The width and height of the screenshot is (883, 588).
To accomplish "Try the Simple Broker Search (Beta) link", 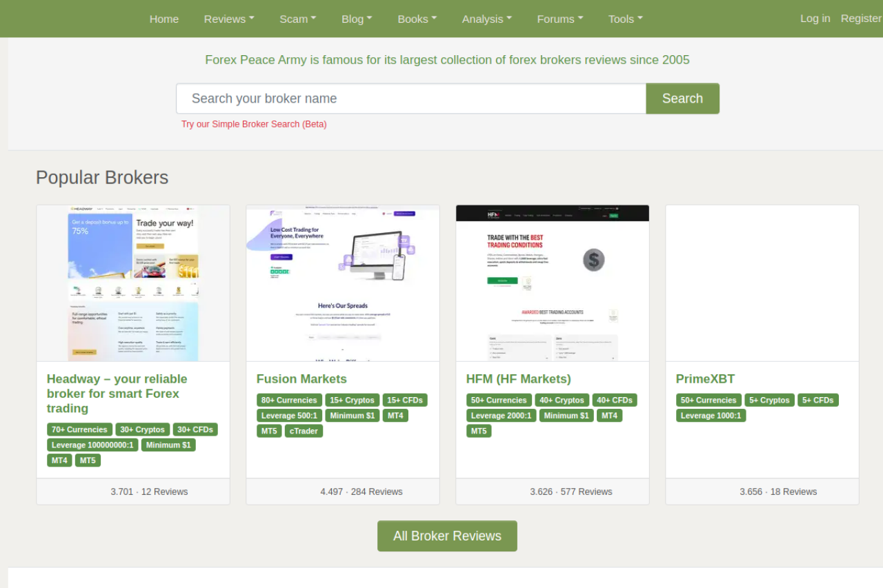I will coord(254,124).
